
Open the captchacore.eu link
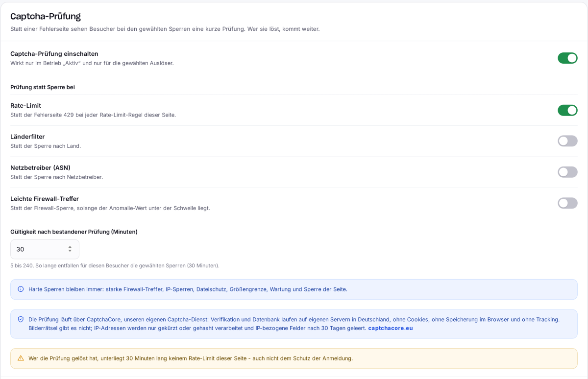(391, 328)
